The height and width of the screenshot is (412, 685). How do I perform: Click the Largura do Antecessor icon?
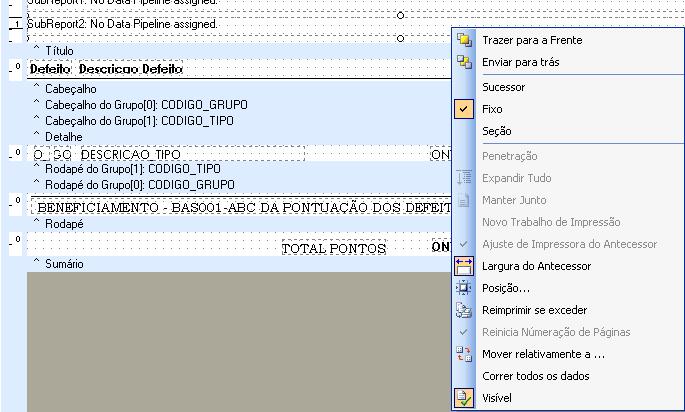(x=464, y=266)
